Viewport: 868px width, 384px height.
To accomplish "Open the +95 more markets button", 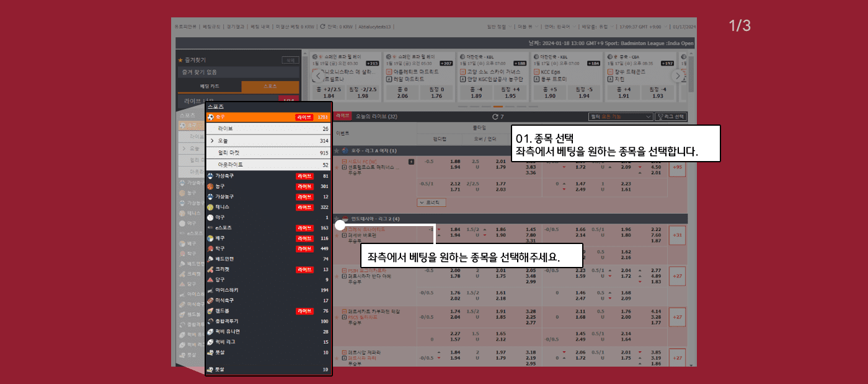I will click(676, 167).
